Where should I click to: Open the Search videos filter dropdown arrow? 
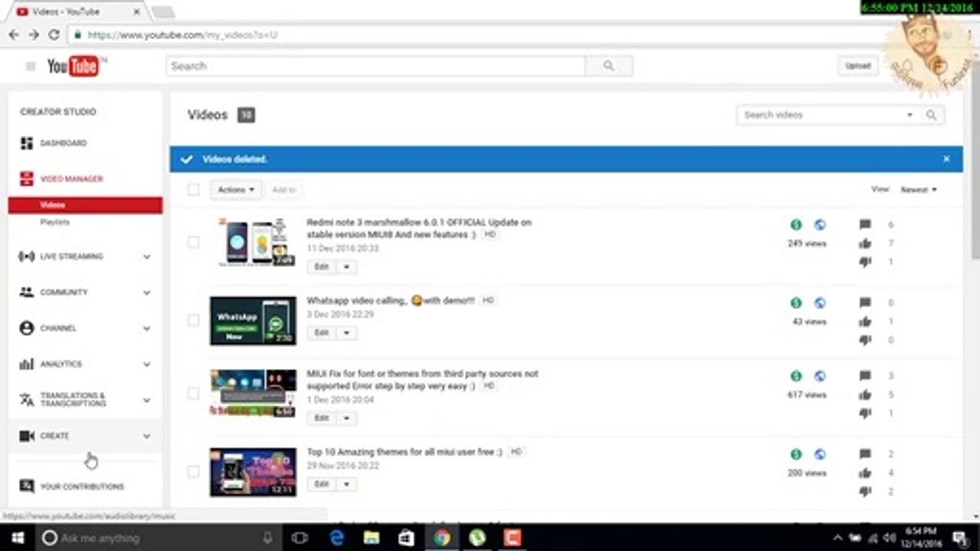point(910,115)
